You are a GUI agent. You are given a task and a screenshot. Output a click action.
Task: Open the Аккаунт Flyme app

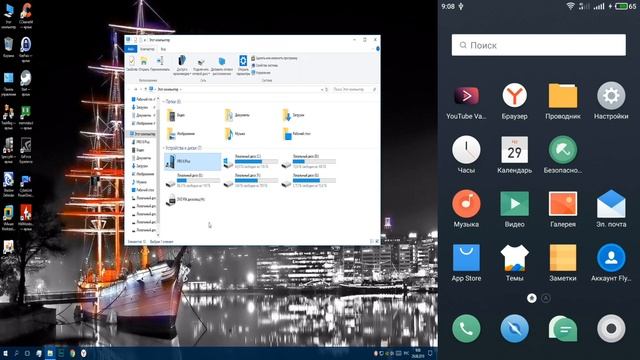(611, 258)
